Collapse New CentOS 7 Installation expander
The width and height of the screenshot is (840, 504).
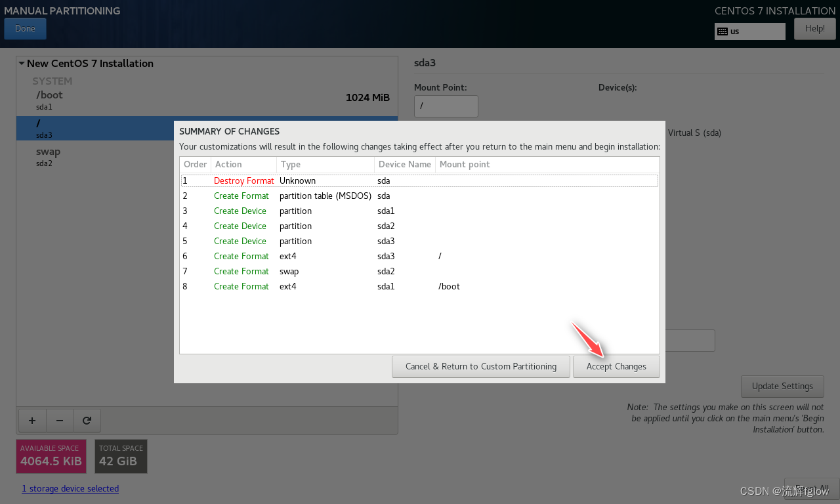22,64
